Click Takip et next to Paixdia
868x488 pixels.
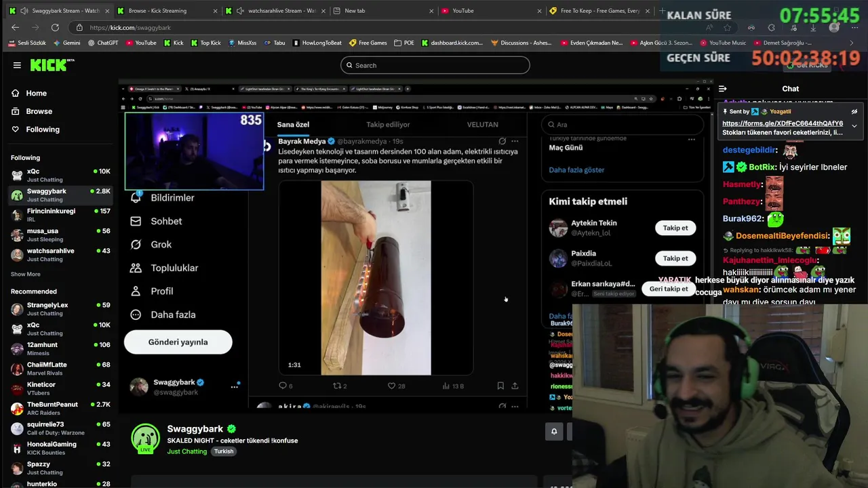click(x=675, y=258)
